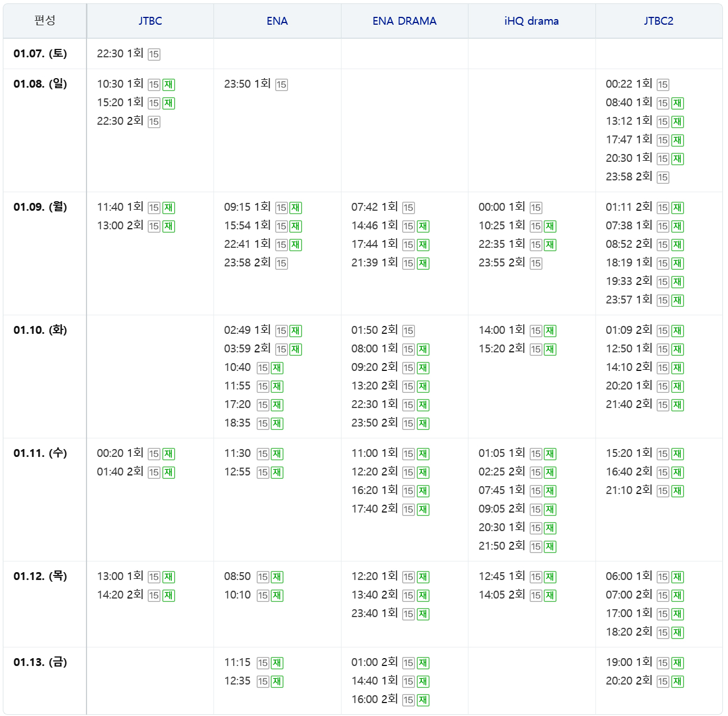Image resolution: width=728 pixels, height=716 pixels.
Task: Open the iHQ drama channel link
Action: 531,21
